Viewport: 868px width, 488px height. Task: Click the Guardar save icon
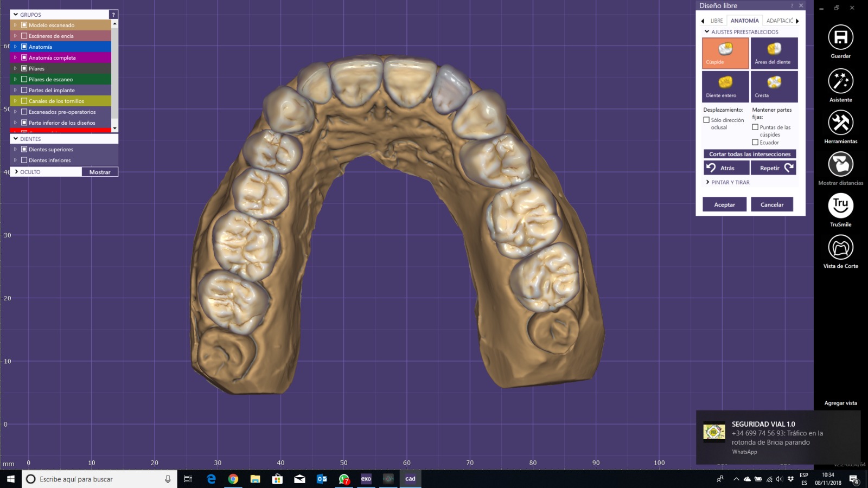tap(840, 37)
